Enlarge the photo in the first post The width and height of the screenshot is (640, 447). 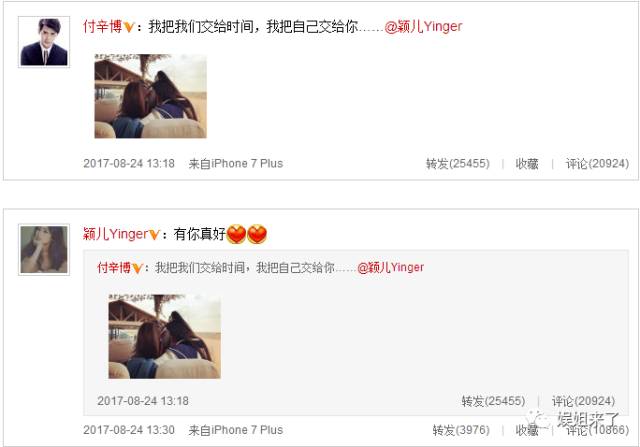[151, 96]
